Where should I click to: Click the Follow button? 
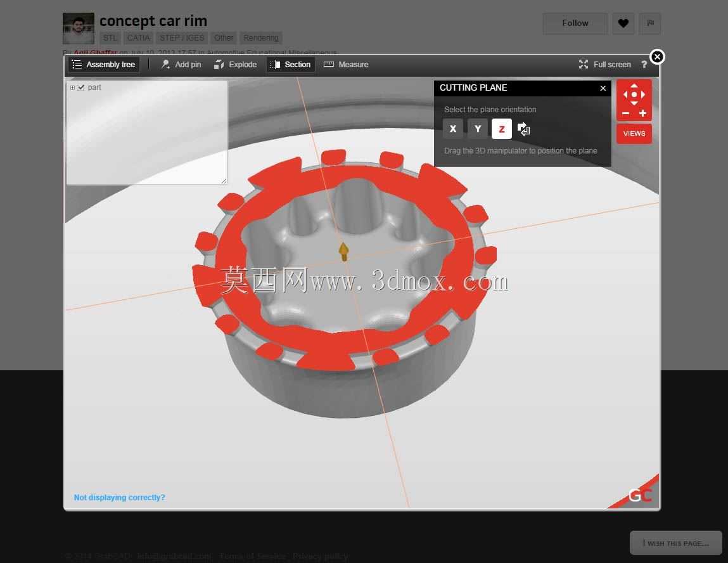click(575, 23)
